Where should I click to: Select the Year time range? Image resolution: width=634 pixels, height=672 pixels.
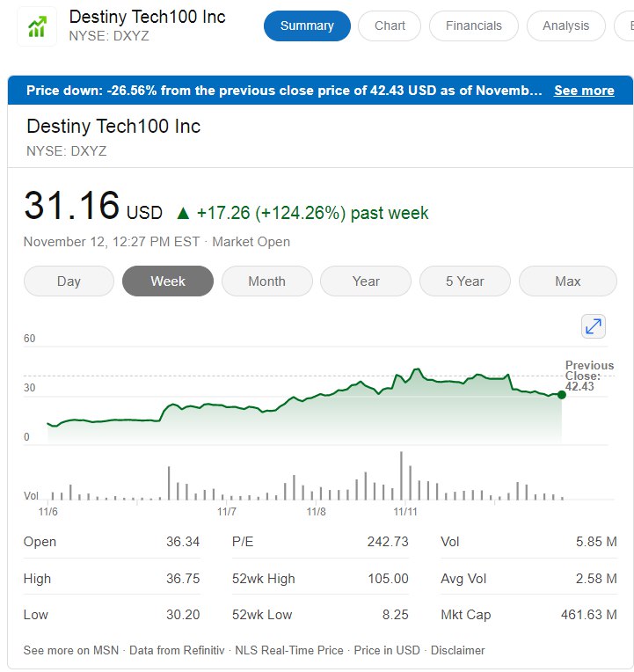(x=366, y=281)
